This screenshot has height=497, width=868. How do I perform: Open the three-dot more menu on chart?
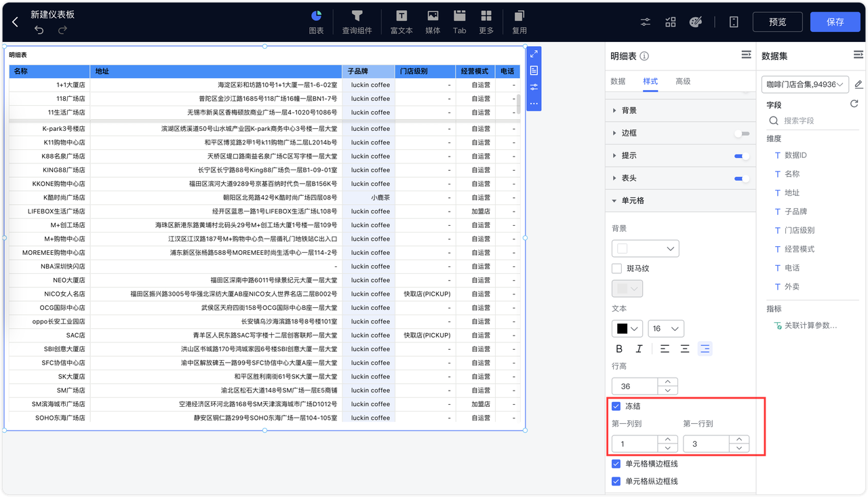pyautogui.click(x=534, y=104)
